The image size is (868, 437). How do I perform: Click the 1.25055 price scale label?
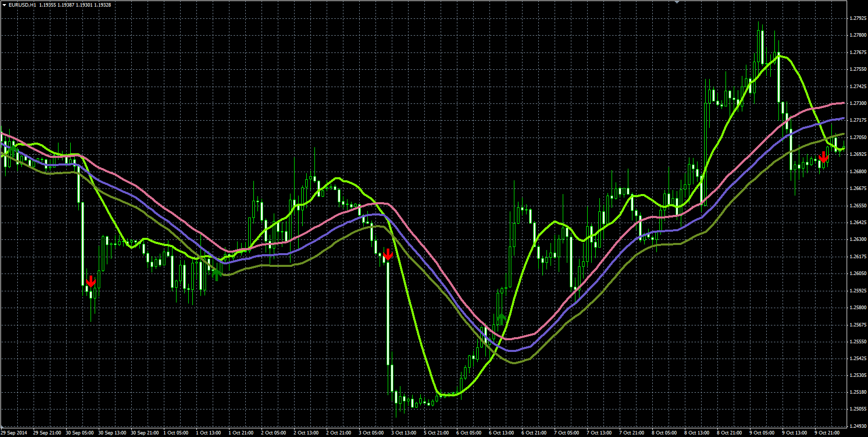(858, 409)
